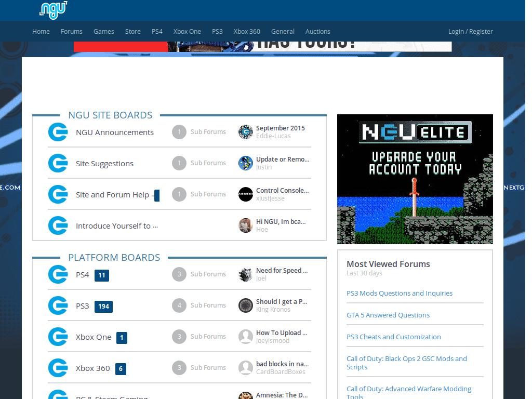Open GTA 5 Answered Questions link
This screenshot has width=532, height=399.
(388, 315)
